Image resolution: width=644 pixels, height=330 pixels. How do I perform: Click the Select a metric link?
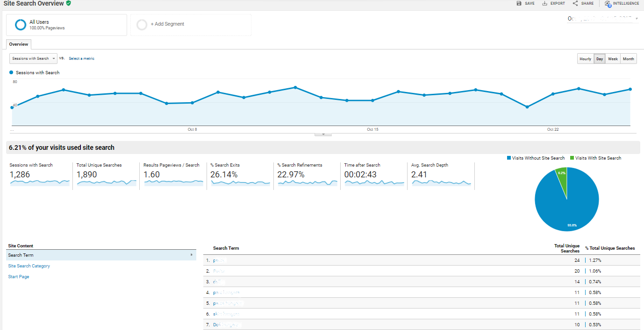[81, 58]
